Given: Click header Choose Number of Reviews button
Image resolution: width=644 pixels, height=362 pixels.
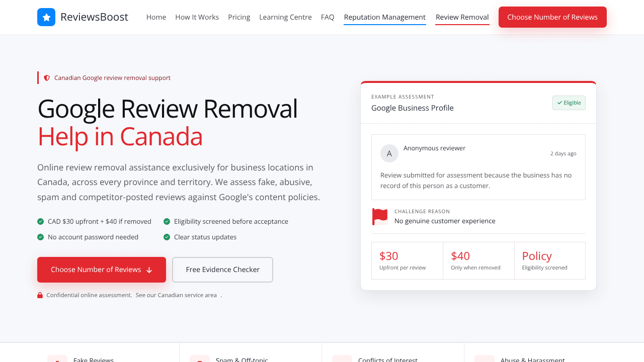Looking at the screenshot, I should [x=552, y=17].
